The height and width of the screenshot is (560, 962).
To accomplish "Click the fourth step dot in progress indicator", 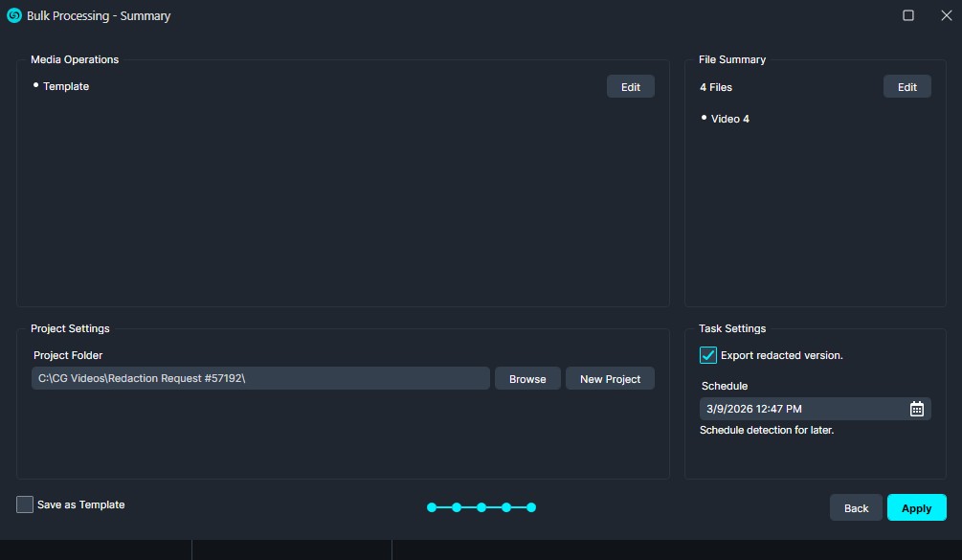I will click(x=506, y=507).
